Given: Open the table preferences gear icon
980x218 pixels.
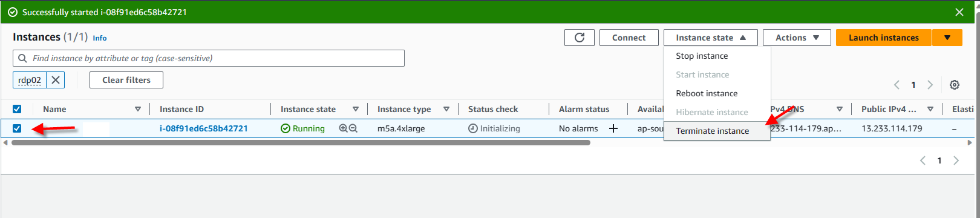Looking at the screenshot, I should point(955,85).
